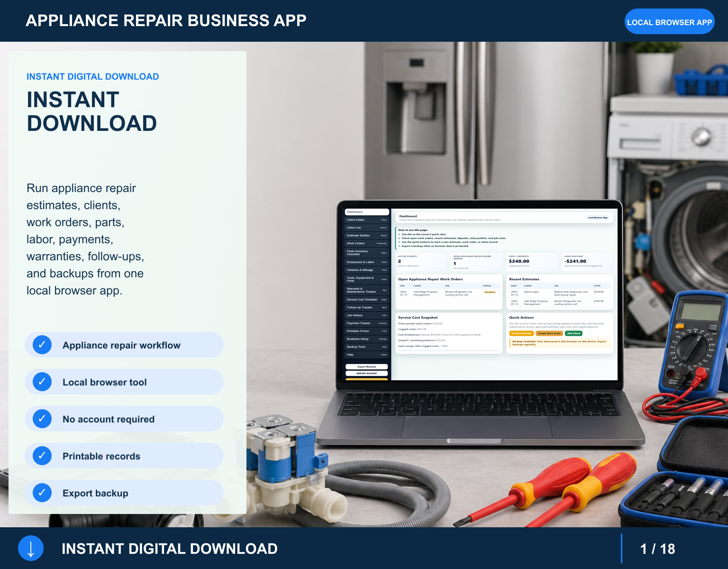Open Work Orders in the sidebar
This screenshot has height=569, width=728.
[367, 243]
